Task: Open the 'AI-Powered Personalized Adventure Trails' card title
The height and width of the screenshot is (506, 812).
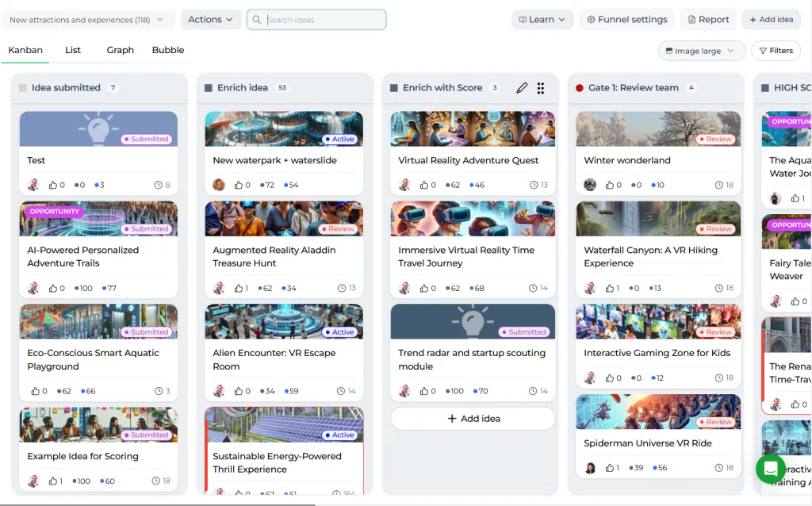Action: click(x=82, y=257)
